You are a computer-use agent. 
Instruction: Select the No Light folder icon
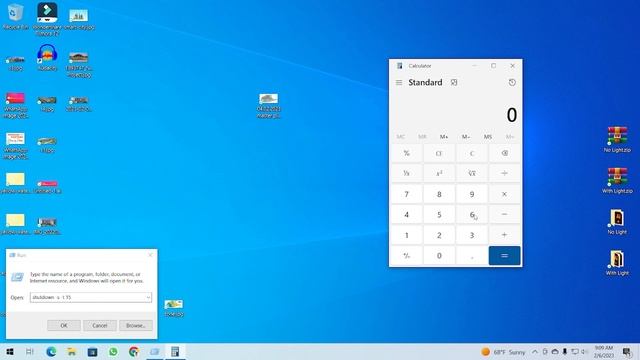[617, 222]
